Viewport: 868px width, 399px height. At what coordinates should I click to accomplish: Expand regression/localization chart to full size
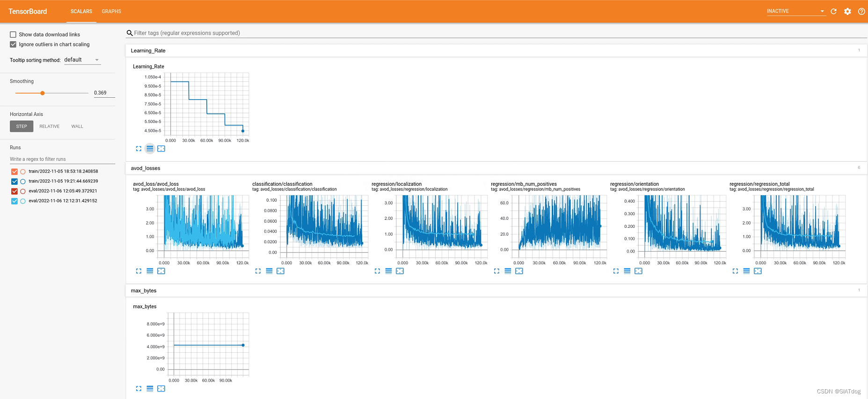[377, 271]
